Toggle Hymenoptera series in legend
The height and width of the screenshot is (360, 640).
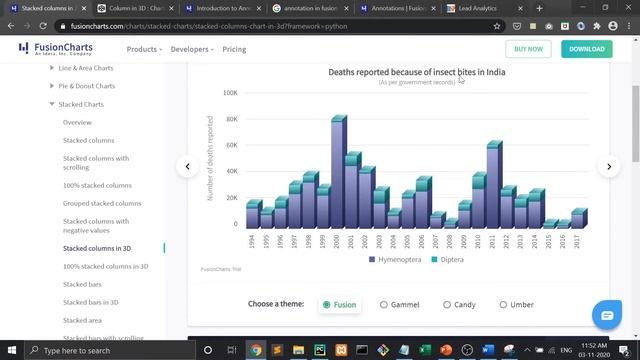(x=395, y=260)
